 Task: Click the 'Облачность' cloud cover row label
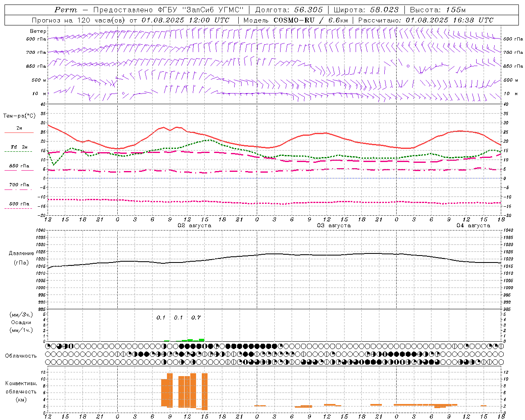21,356
